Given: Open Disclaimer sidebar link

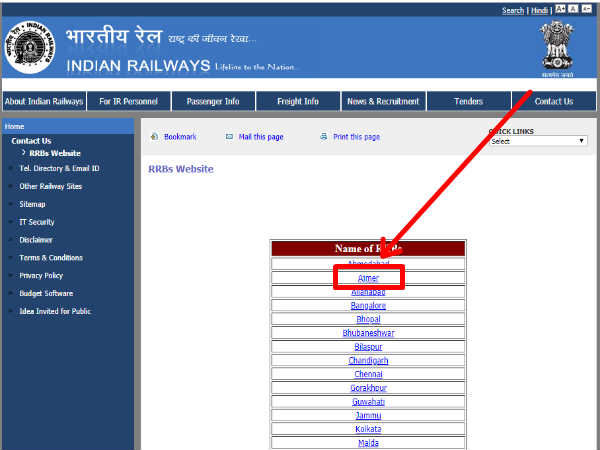Looking at the screenshot, I should pyautogui.click(x=36, y=240).
